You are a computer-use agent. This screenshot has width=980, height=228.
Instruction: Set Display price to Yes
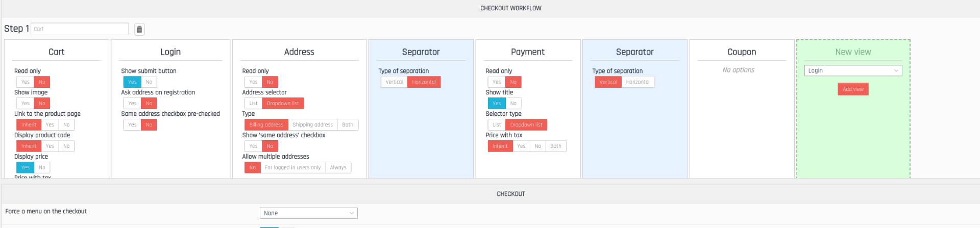(25, 168)
